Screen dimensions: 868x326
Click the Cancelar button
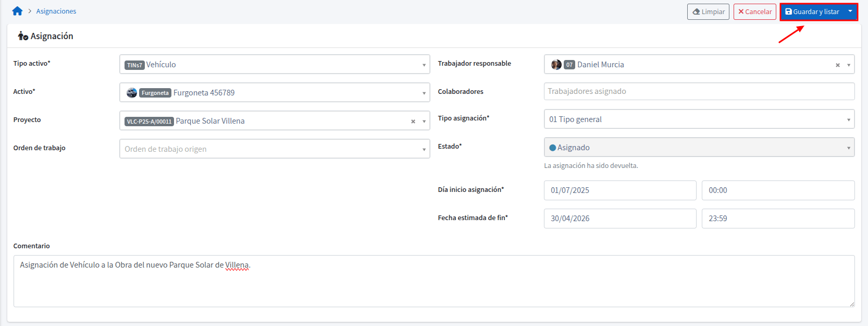754,11
